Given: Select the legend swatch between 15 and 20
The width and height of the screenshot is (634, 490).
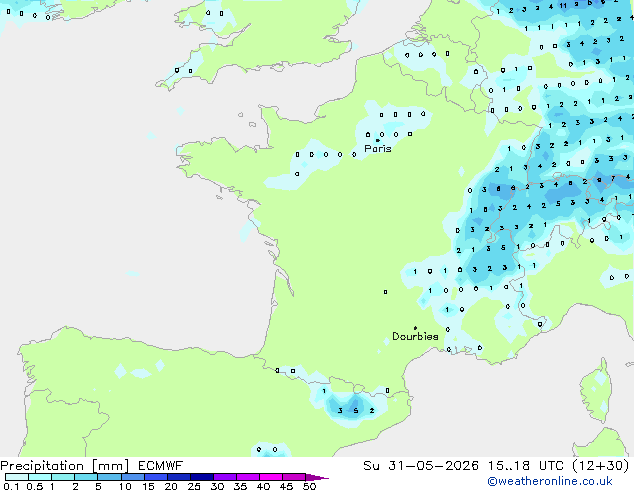Looking at the screenshot, I should pyautogui.click(x=156, y=477).
